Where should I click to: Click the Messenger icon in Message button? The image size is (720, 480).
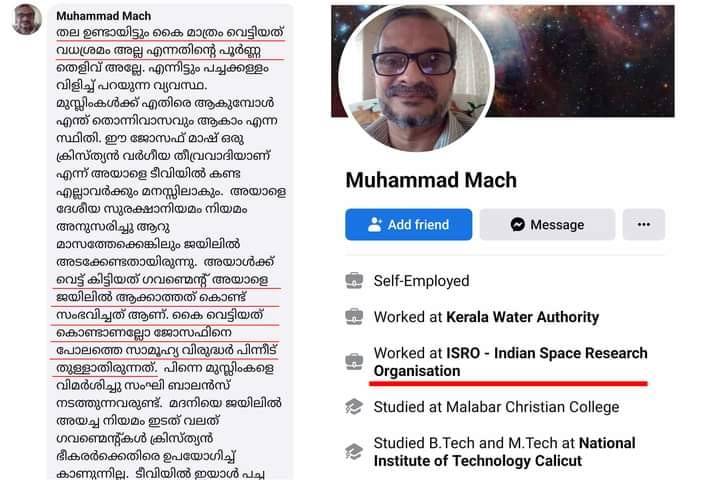(x=518, y=225)
